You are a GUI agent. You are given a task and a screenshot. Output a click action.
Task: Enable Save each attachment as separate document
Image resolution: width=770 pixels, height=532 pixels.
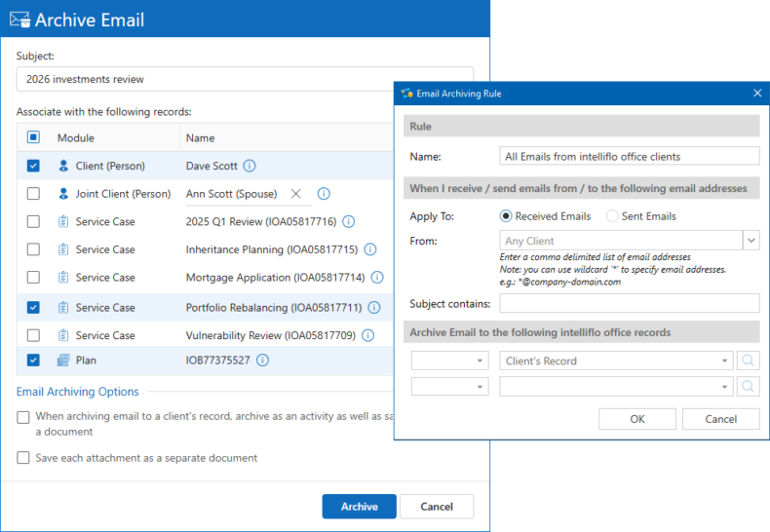pos(23,458)
